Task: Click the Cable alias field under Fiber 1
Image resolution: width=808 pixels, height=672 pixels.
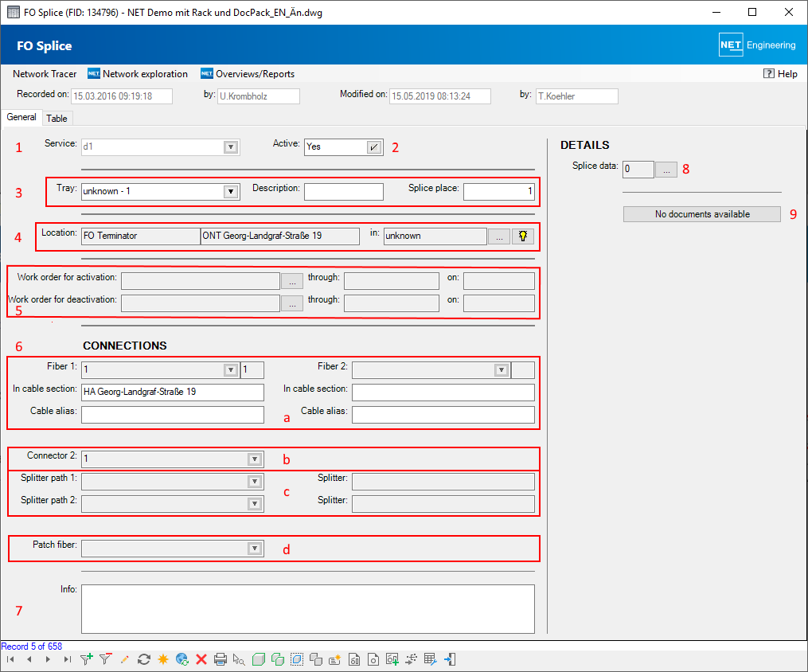Action: (173, 415)
